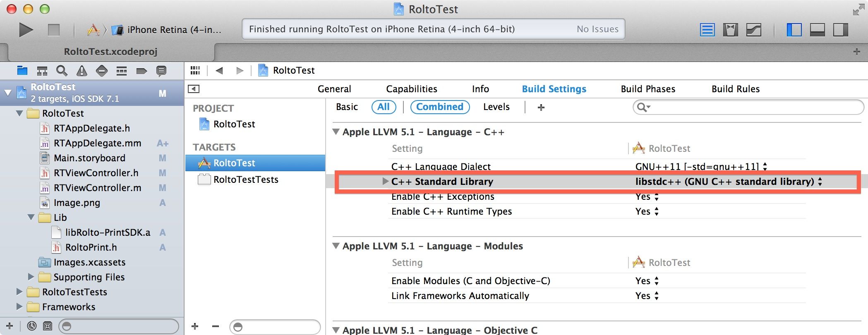Switch to the Build Phases tab
Image resolution: width=868 pixels, height=335 pixels.
[x=648, y=89]
